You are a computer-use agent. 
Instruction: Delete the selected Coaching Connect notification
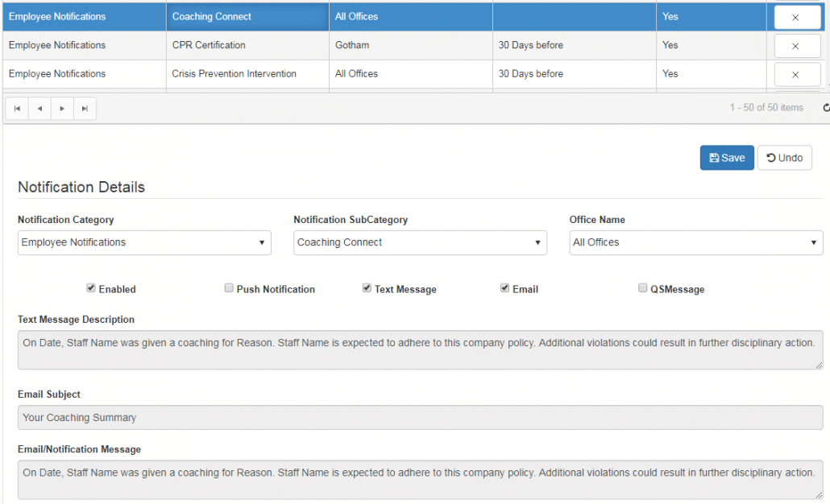(x=796, y=16)
